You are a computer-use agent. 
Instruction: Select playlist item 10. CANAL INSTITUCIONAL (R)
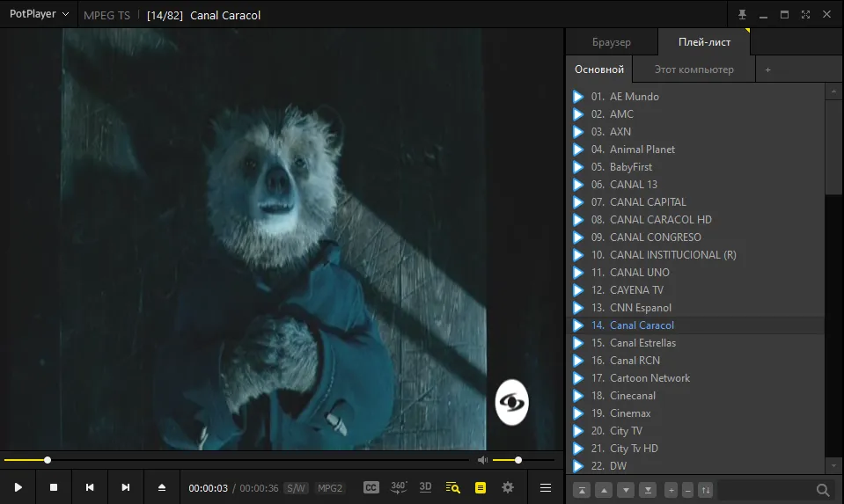(x=695, y=255)
